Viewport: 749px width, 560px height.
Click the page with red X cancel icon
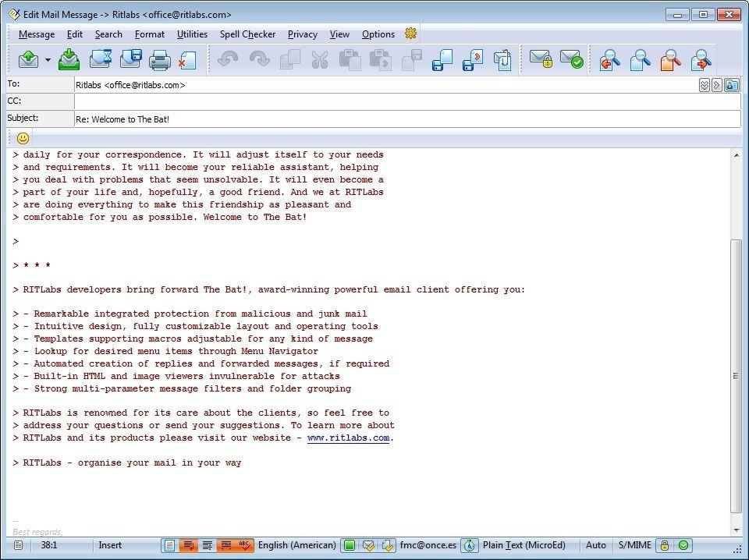pos(187,61)
